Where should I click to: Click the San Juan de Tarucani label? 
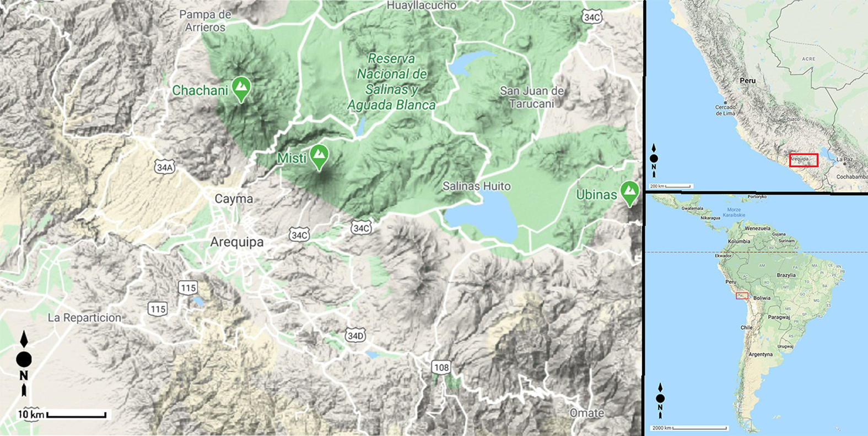[x=532, y=97]
